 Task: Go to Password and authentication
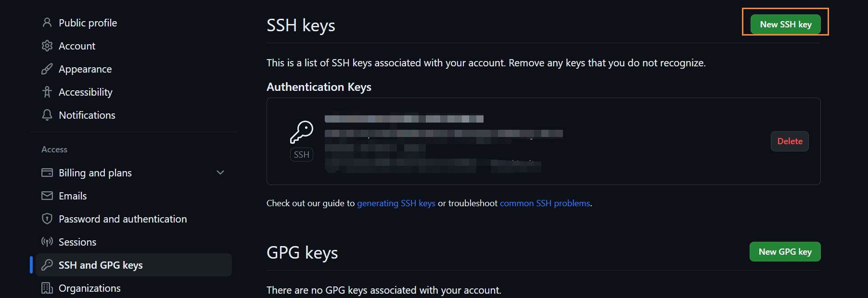coord(123,219)
